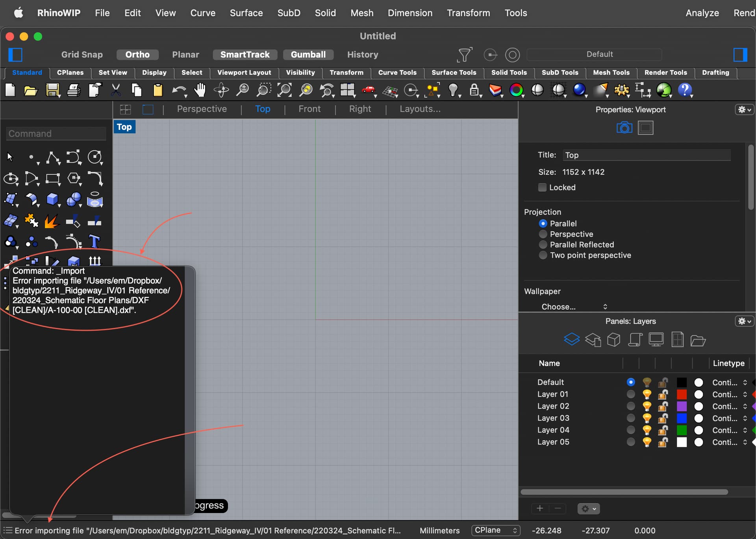The height and width of the screenshot is (539, 756).
Task: Add new layer with plus button
Action: [x=540, y=509]
